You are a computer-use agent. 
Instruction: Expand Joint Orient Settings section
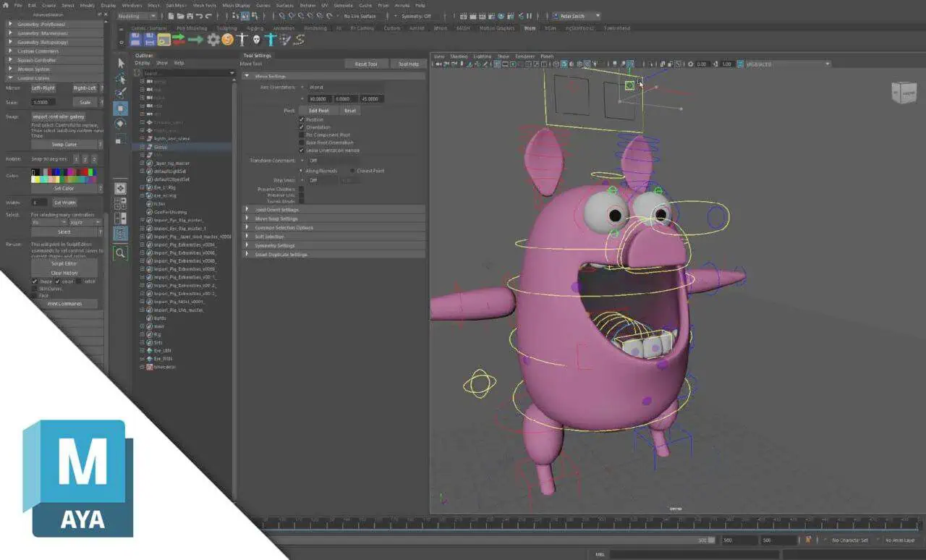334,209
